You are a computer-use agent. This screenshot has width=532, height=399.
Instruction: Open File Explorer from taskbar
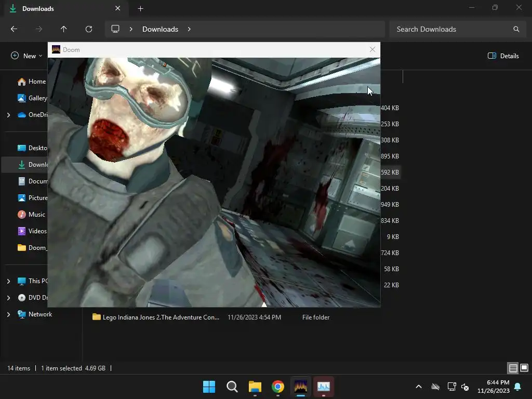[x=255, y=387]
